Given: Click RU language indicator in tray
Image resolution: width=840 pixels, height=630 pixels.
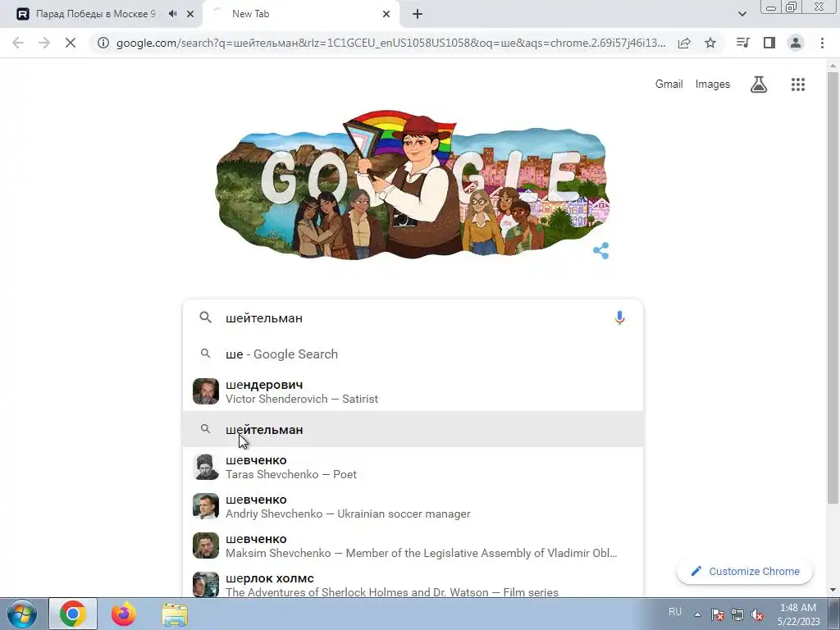Looking at the screenshot, I should (x=675, y=612).
